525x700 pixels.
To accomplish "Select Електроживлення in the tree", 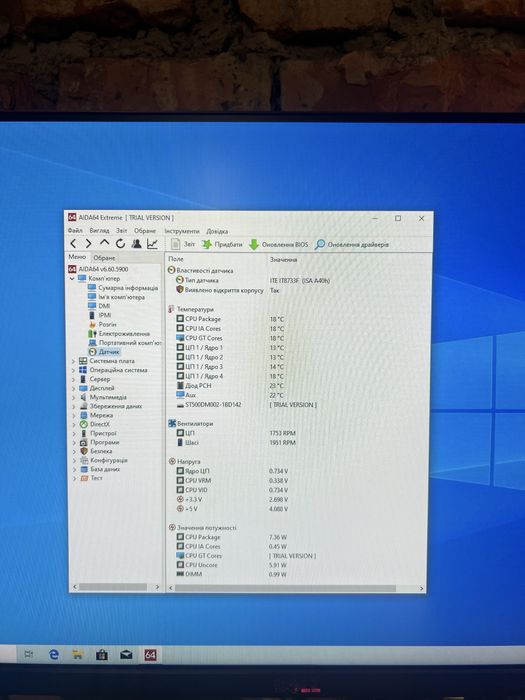I will click(119, 333).
